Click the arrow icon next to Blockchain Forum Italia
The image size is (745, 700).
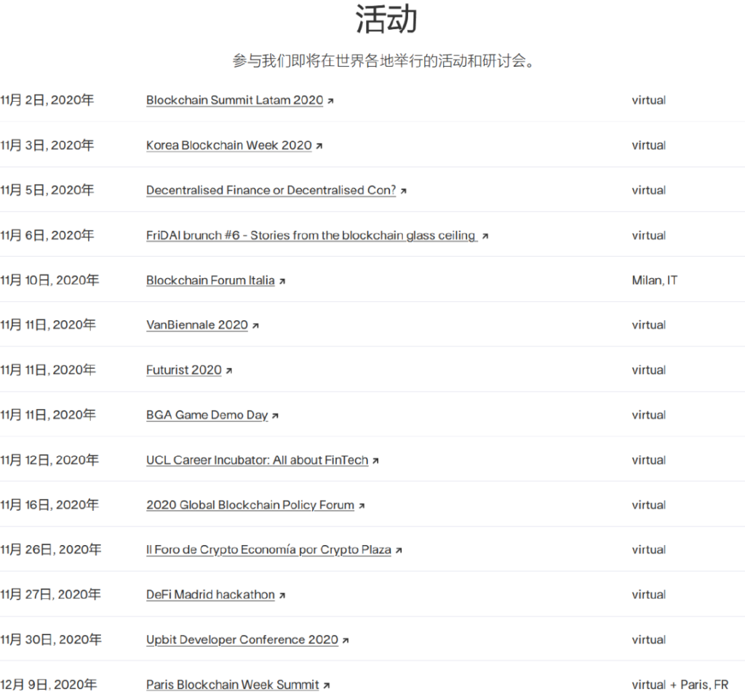pos(282,282)
